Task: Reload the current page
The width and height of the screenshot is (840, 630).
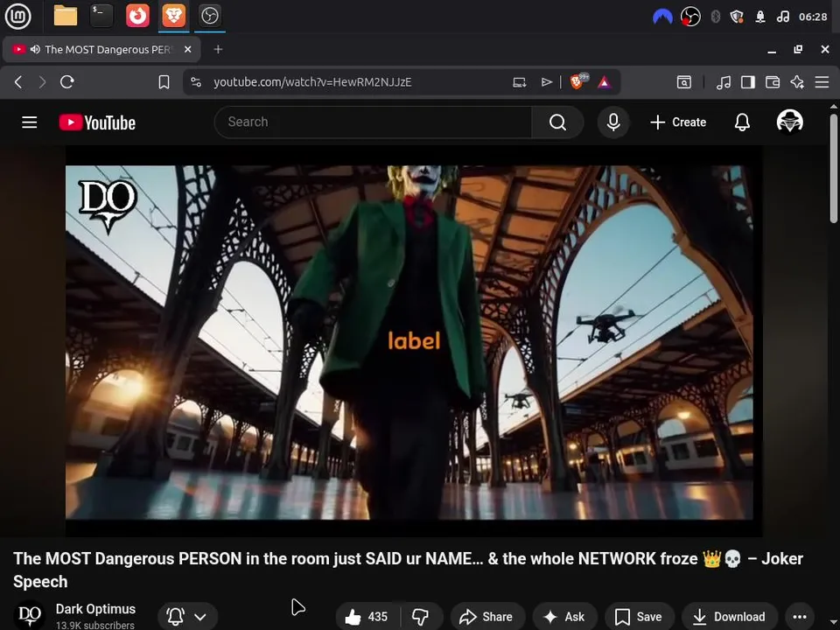Action: tap(67, 82)
